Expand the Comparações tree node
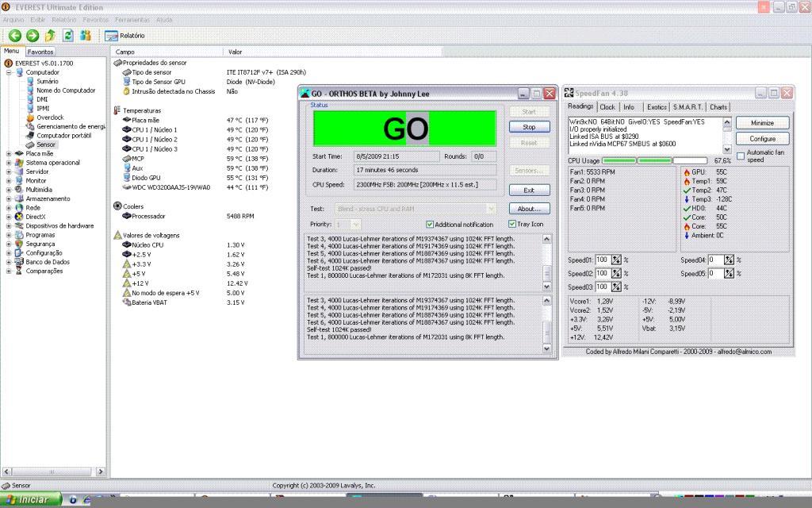 click(x=9, y=271)
